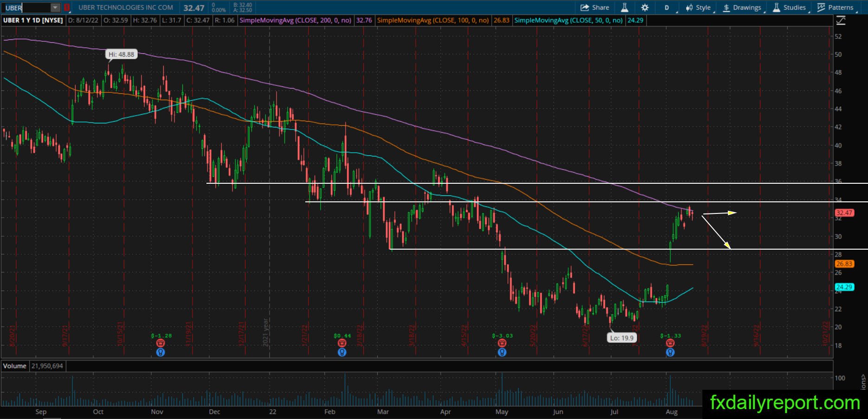The height and width of the screenshot is (419, 868).
Task: Open the Drawings menu
Action: (742, 7)
